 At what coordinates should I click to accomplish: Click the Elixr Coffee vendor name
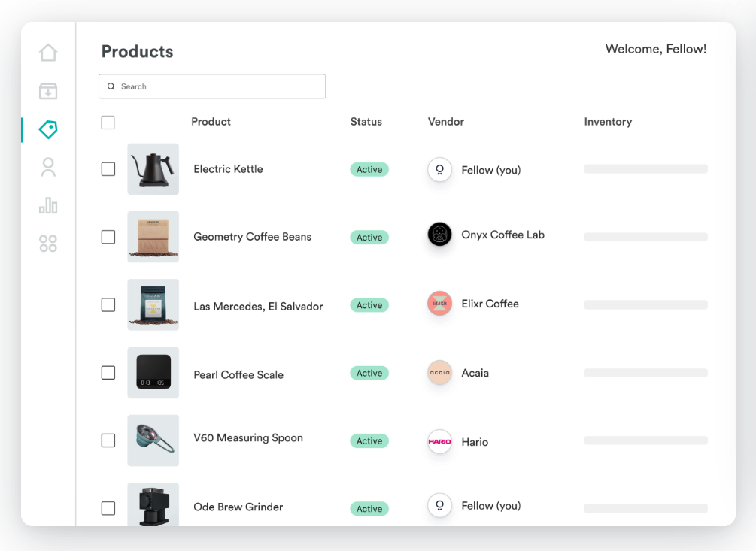coord(490,304)
